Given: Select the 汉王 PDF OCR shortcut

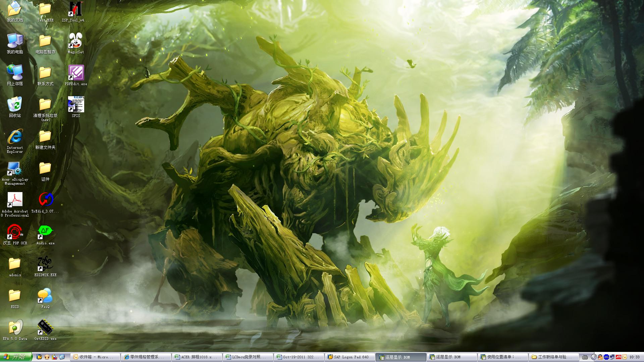Looking at the screenshot, I should 15,235.
